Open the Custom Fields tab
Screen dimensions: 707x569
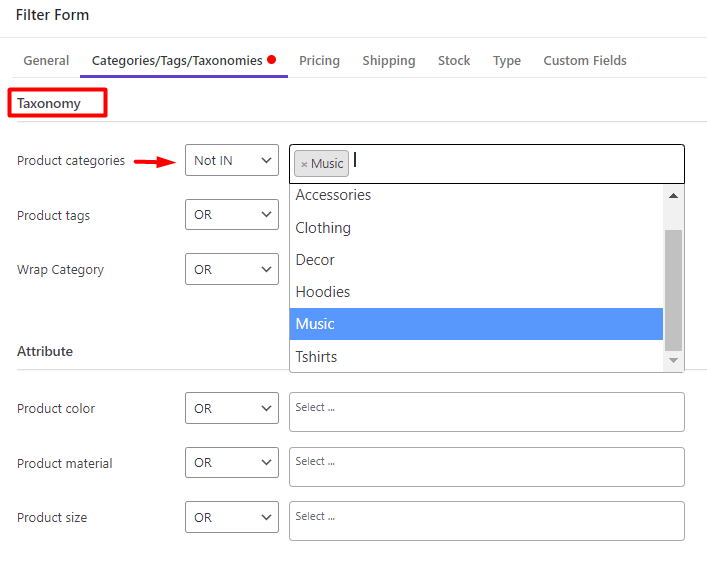585,60
